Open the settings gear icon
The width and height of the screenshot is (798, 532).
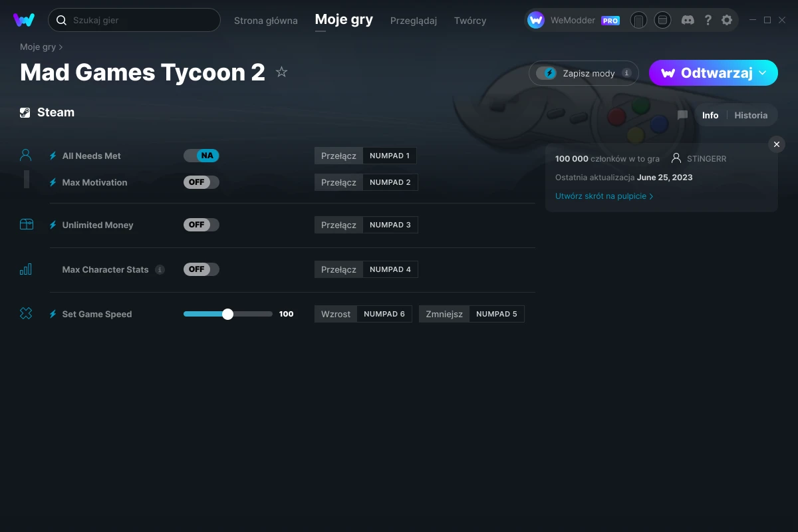pos(727,20)
